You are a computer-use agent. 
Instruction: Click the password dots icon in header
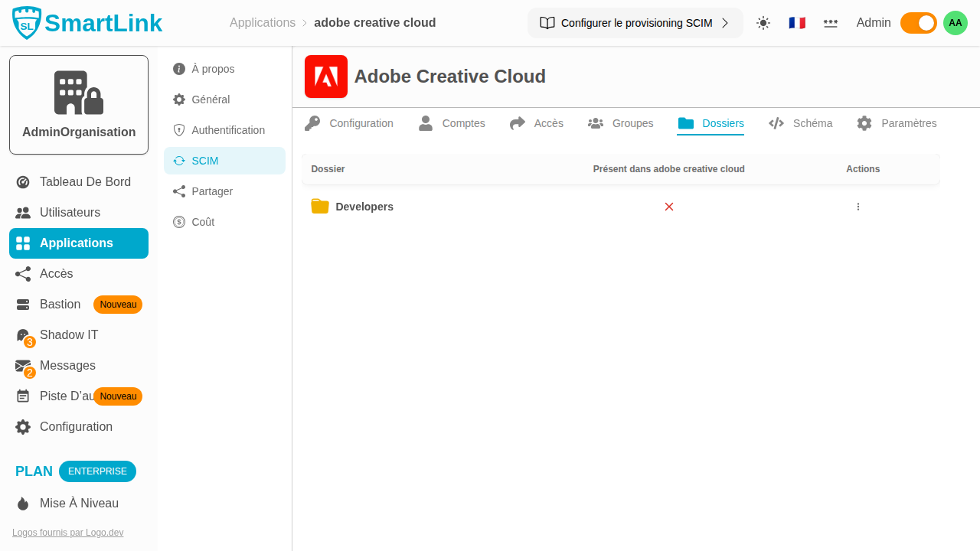click(831, 23)
